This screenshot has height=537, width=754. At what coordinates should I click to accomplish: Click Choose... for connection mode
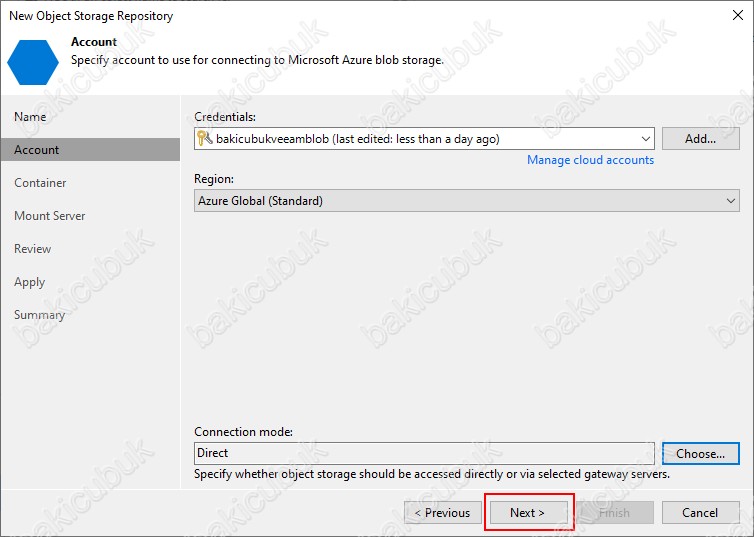701,454
